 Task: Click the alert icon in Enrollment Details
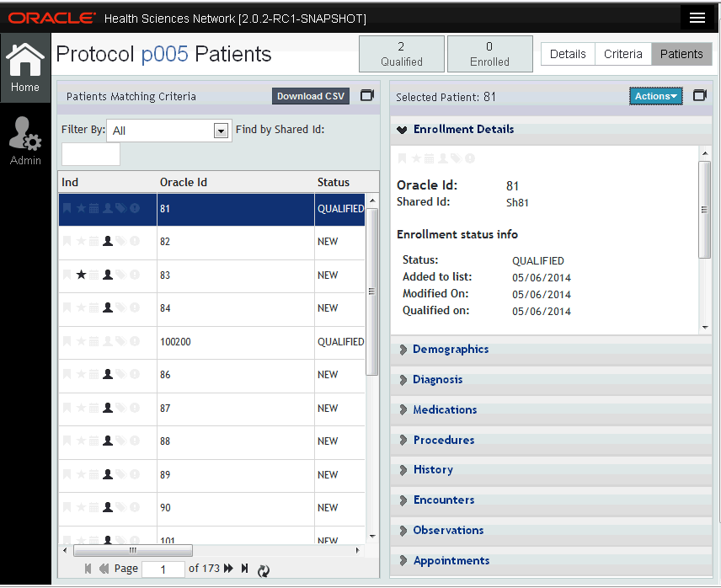point(470,158)
